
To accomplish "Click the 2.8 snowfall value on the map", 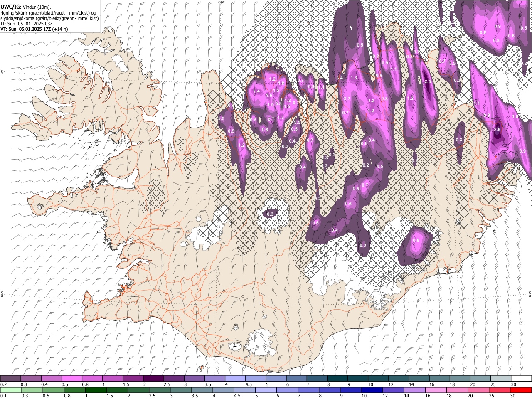I will click(497, 130).
